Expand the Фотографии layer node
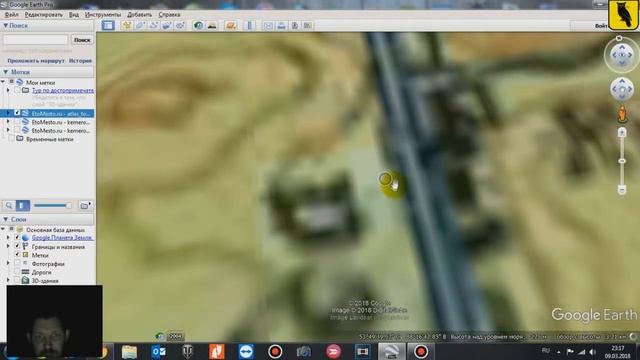The width and height of the screenshot is (640, 360). click(8, 263)
